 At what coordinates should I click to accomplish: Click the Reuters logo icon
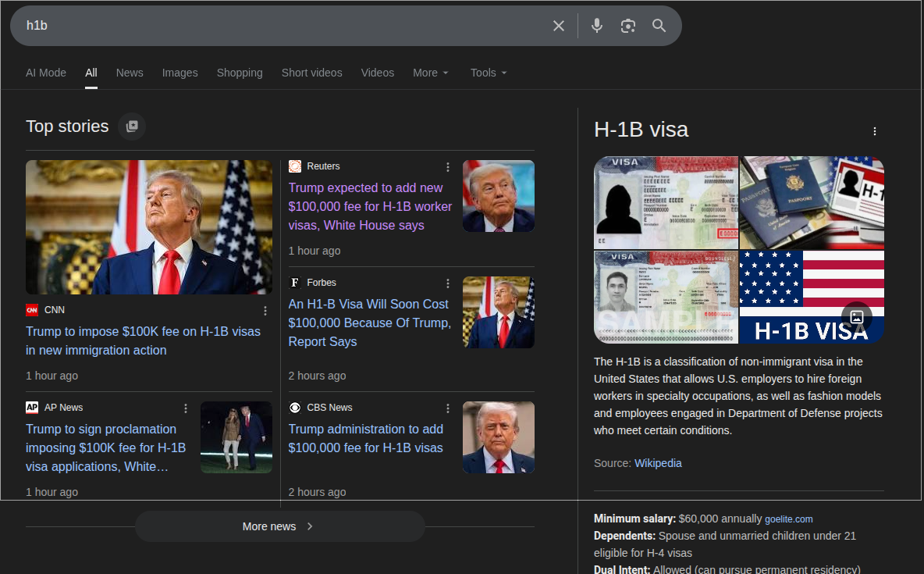[295, 166]
